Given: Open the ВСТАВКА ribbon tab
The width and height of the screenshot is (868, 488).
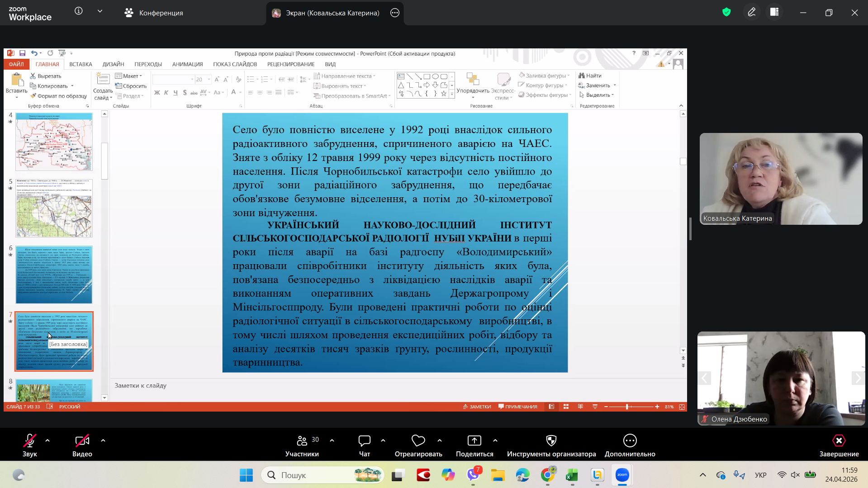Looking at the screenshot, I should click(x=81, y=64).
